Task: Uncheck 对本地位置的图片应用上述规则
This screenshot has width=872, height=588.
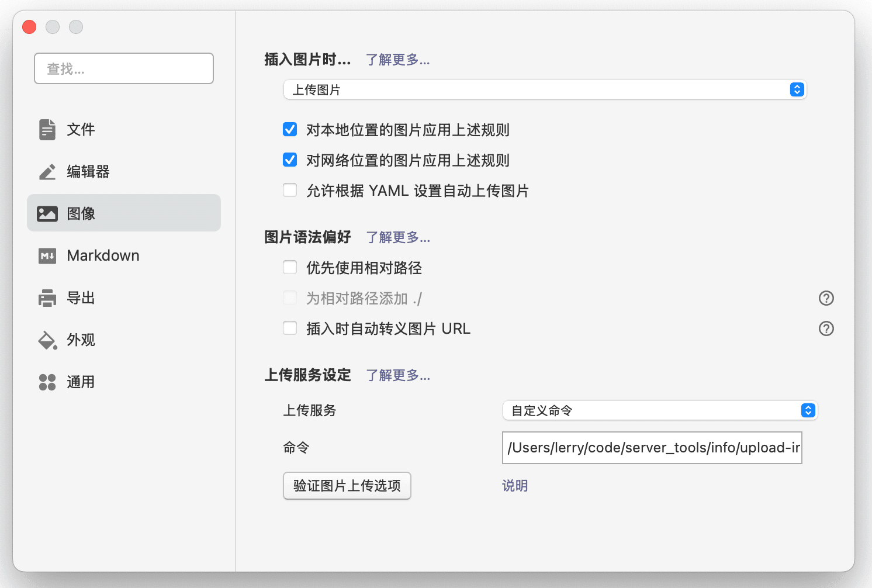Action: tap(290, 129)
